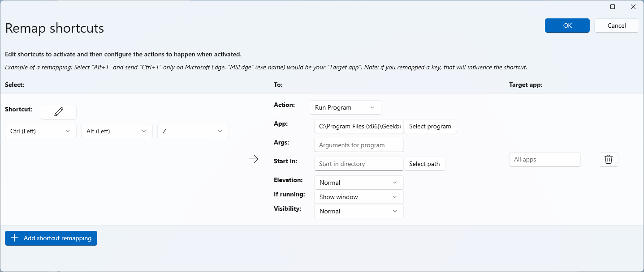Viewport: 644px width, 272px height.
Task: Open the Alt (Left) key dropdown
Action: point(117,131)
